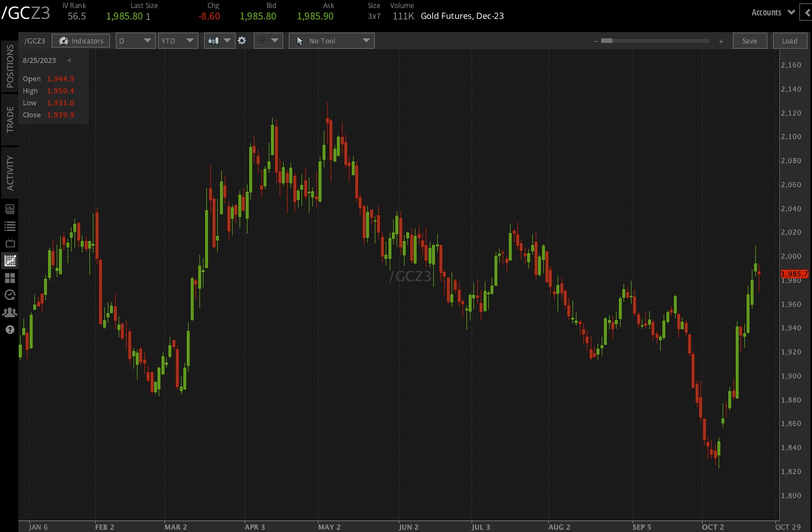
Task: Click the Close value 1,939.9
Action: (61, 115)
